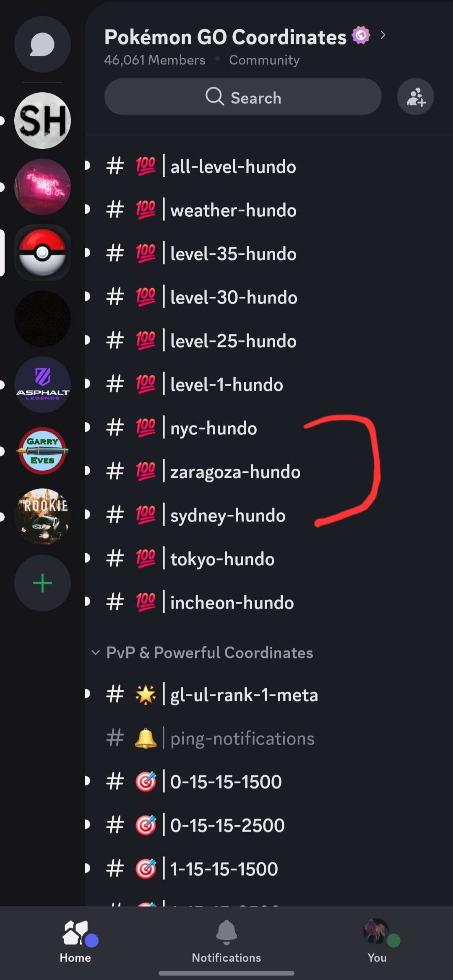Tap the green plus add server icon

point(42,583)
